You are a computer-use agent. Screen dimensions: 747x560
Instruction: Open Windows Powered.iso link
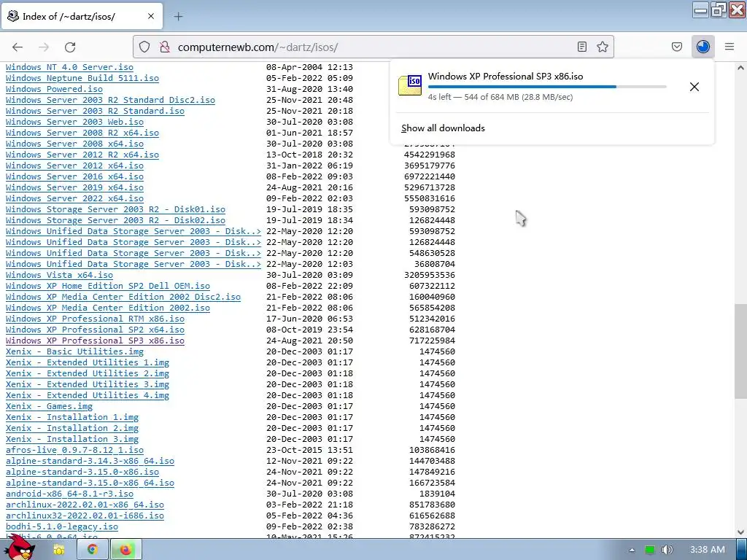[54, 89]
